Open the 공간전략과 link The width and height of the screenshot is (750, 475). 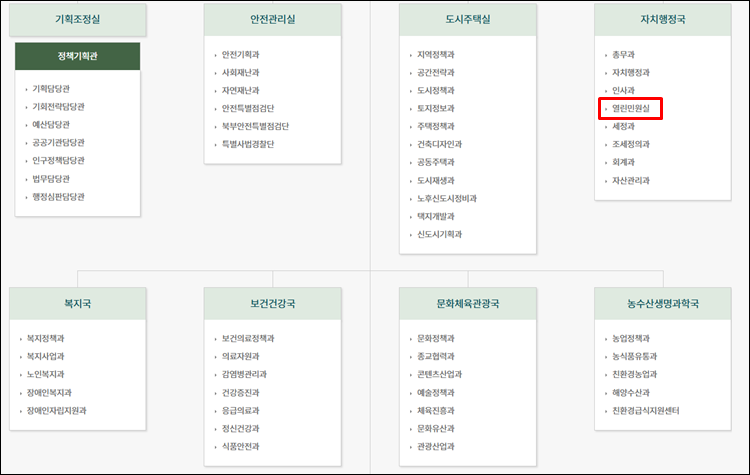pos(436,73)
